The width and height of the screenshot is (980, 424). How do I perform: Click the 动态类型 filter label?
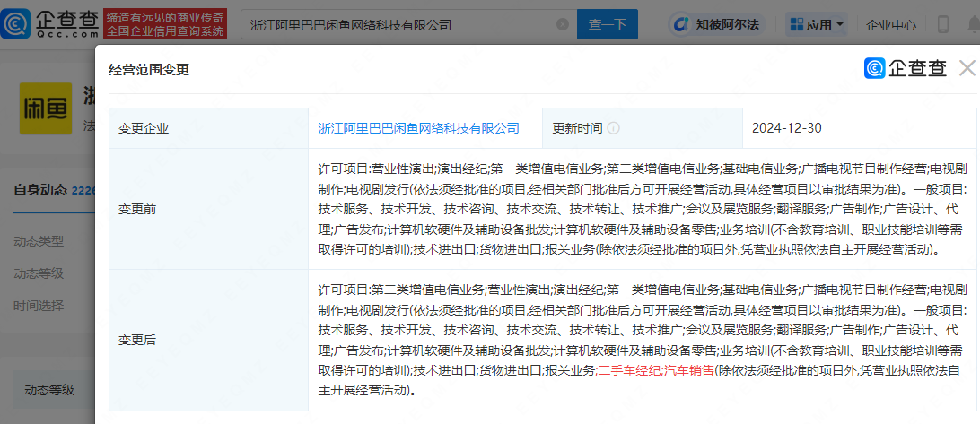pyautogui.click(x=38, y=241)
